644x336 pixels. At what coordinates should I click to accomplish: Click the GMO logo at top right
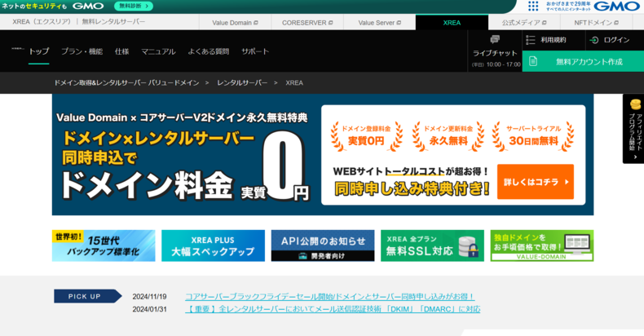point(616,7)
